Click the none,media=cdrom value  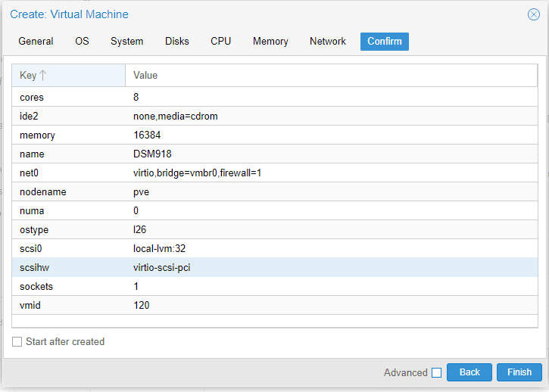click(x=176, y=117)
